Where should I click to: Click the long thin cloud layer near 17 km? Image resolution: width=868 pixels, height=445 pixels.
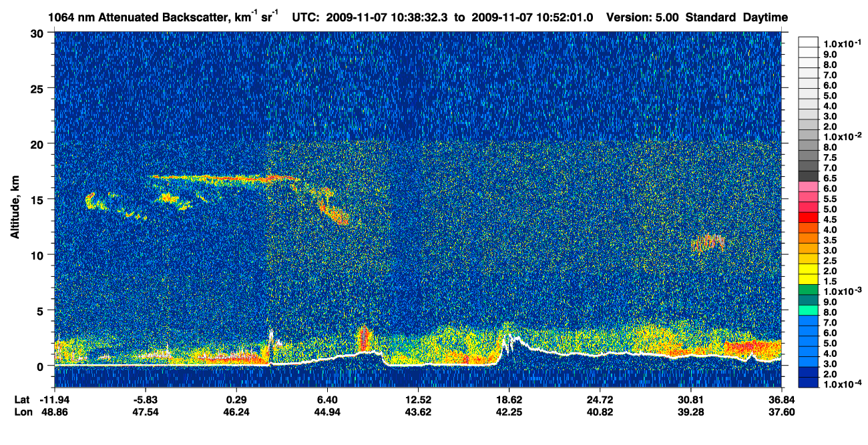pos(227,178)
